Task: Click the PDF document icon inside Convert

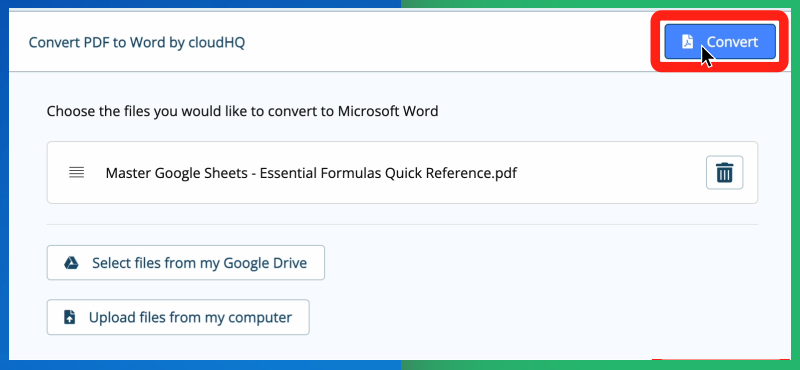Action: (688, 42)
